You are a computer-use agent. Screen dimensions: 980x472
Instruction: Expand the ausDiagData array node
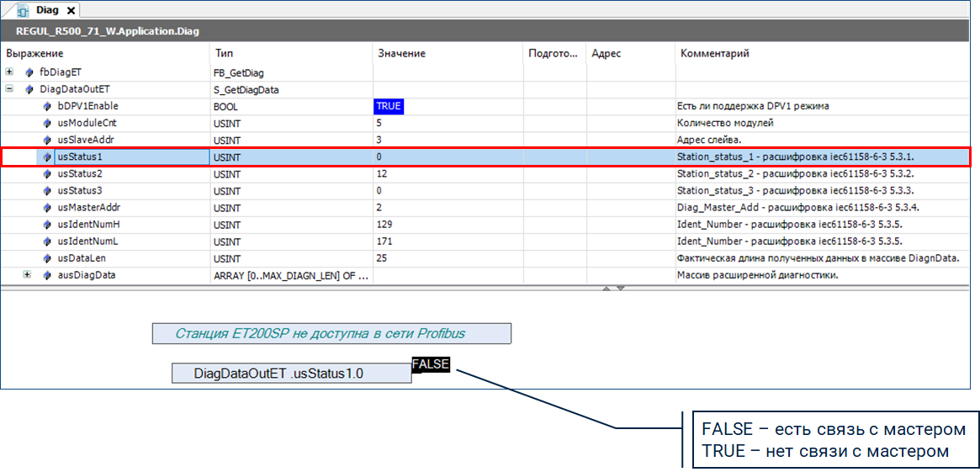27,275
